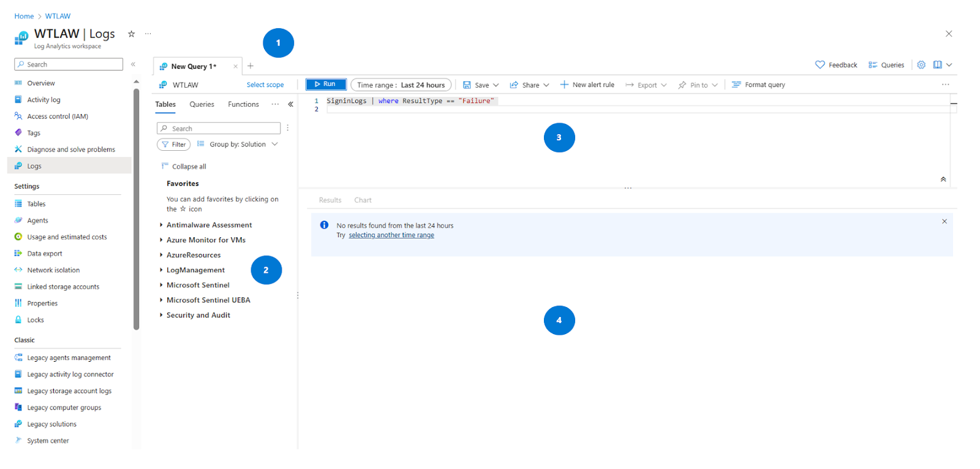Screen dimensions: 980x469
Task: Open the Export dropdown
Action: (x=646, y=85)
